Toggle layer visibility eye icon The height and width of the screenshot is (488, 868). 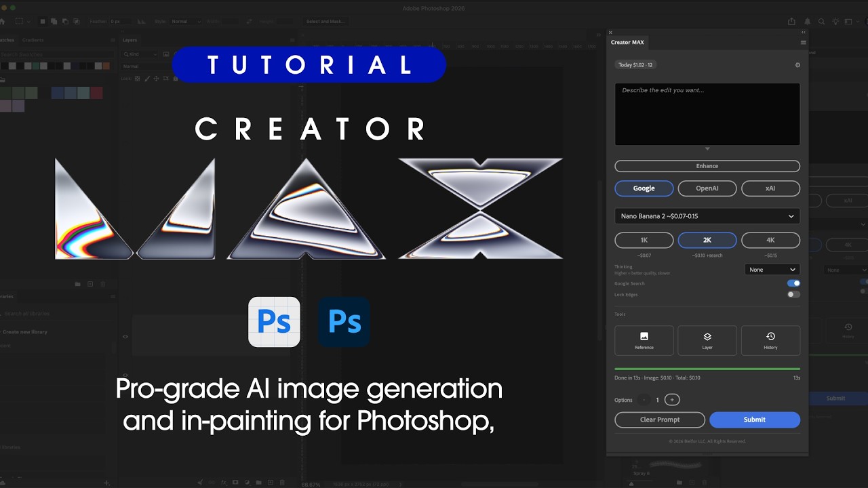click(x=125, y=336)
